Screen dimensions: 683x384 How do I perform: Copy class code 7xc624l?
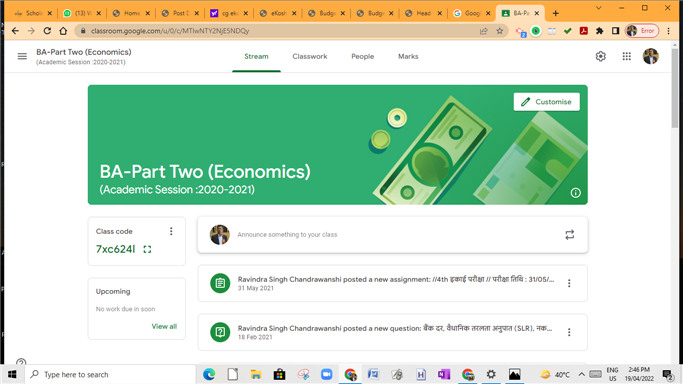point(115,249)
